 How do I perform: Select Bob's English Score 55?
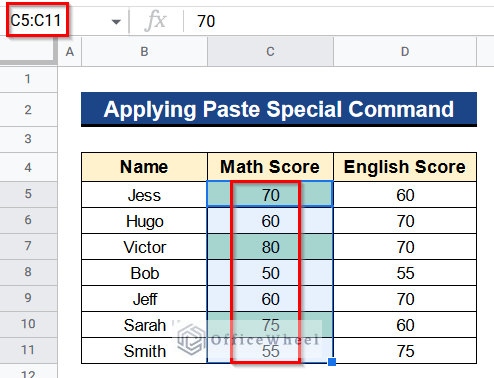pos(405,273)
